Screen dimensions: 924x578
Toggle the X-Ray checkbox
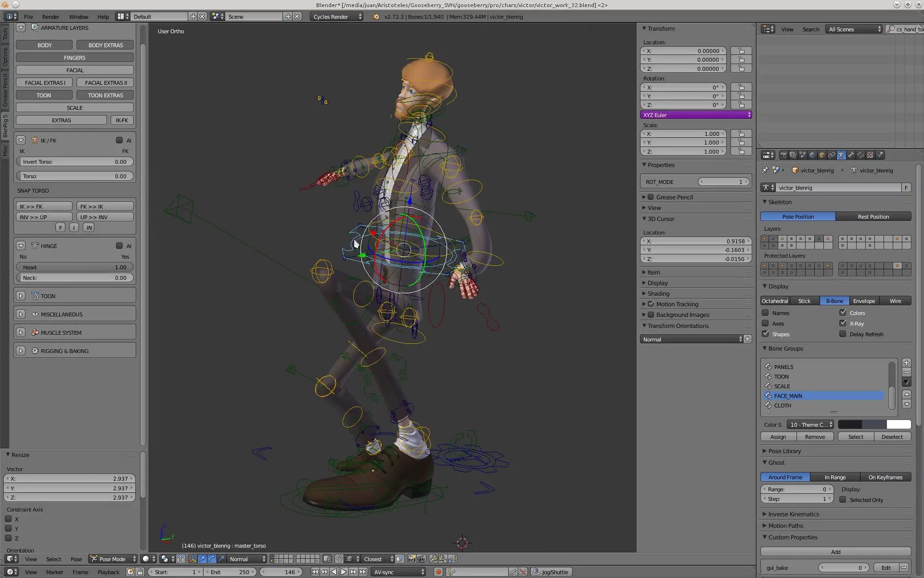pos(843,323)
